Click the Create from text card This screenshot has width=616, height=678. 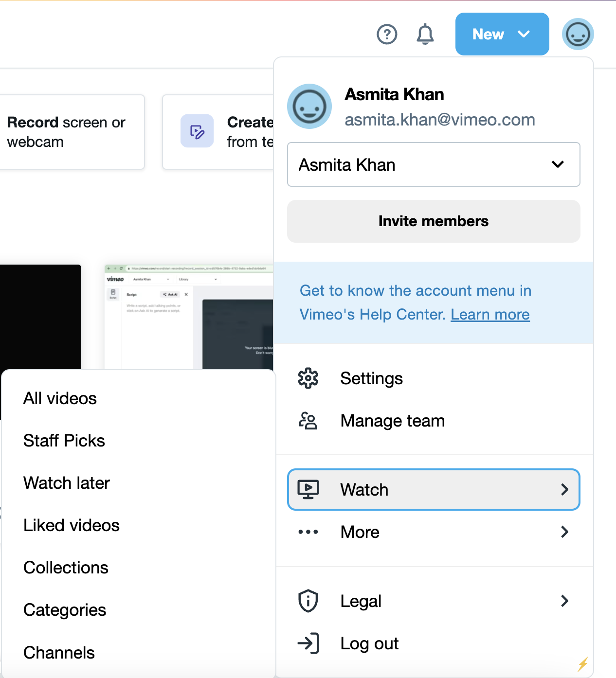[x=218, y=132]
